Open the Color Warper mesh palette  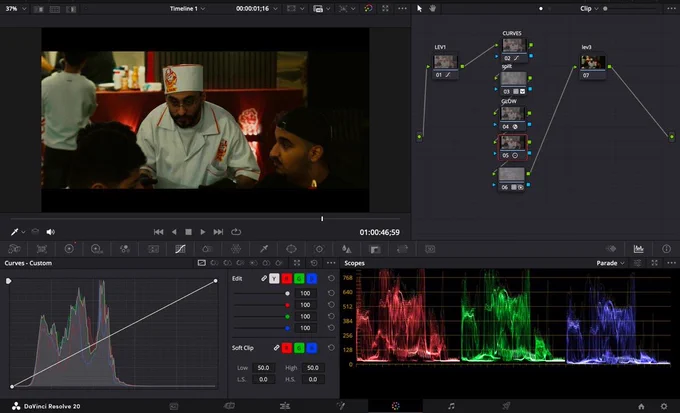pos(236,249)
